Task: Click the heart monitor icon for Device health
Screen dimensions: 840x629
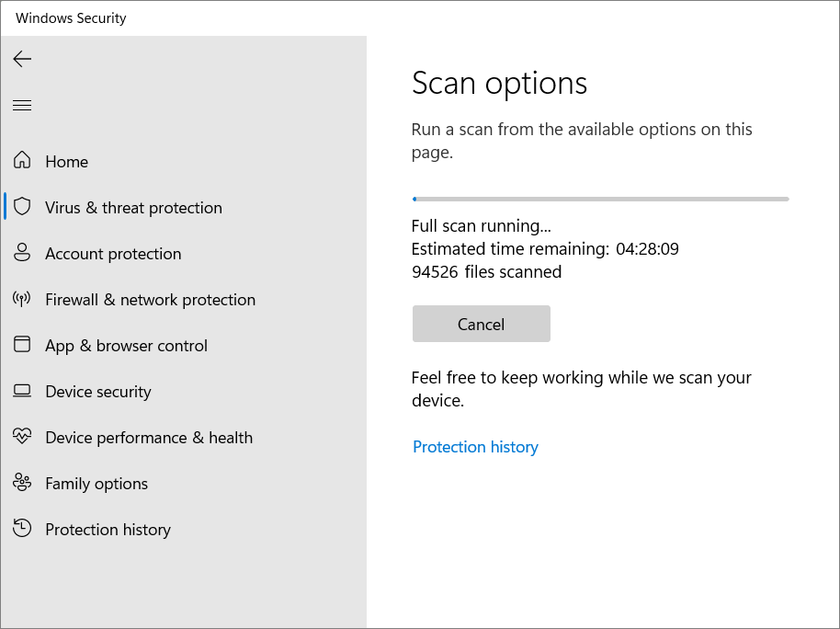Action: [22, 436]
